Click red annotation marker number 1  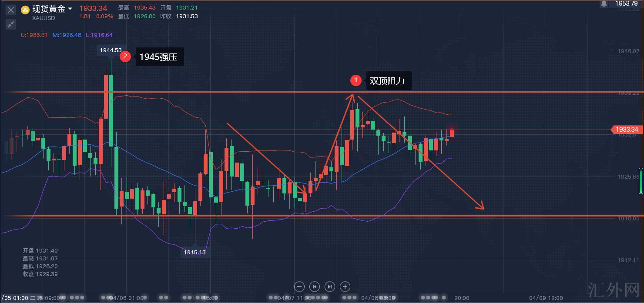356,80
